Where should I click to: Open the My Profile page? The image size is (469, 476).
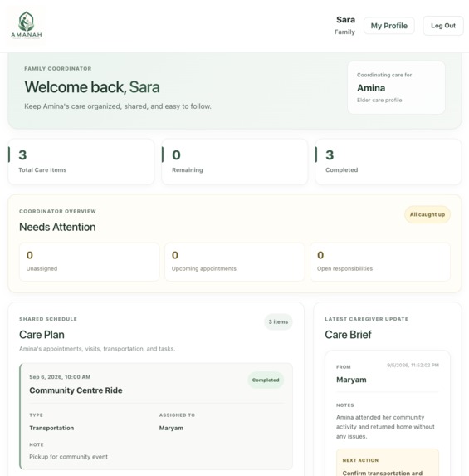pos(389,26)
